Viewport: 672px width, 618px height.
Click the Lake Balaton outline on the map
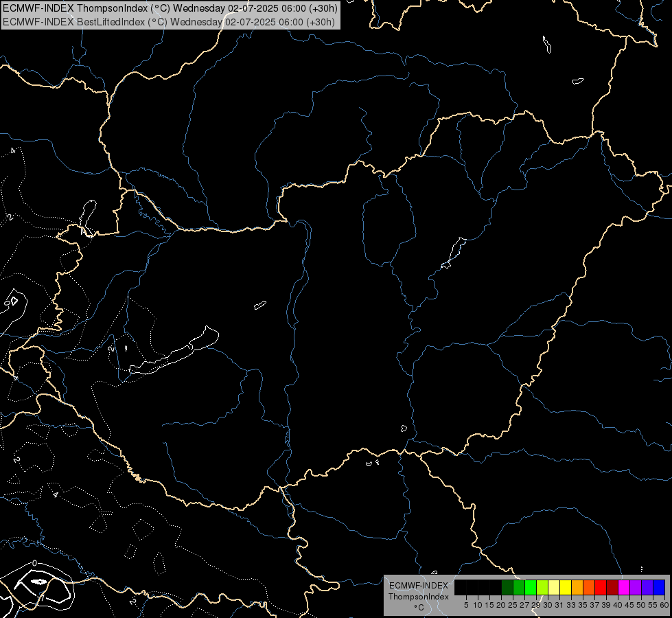click(x=174, y=352)
